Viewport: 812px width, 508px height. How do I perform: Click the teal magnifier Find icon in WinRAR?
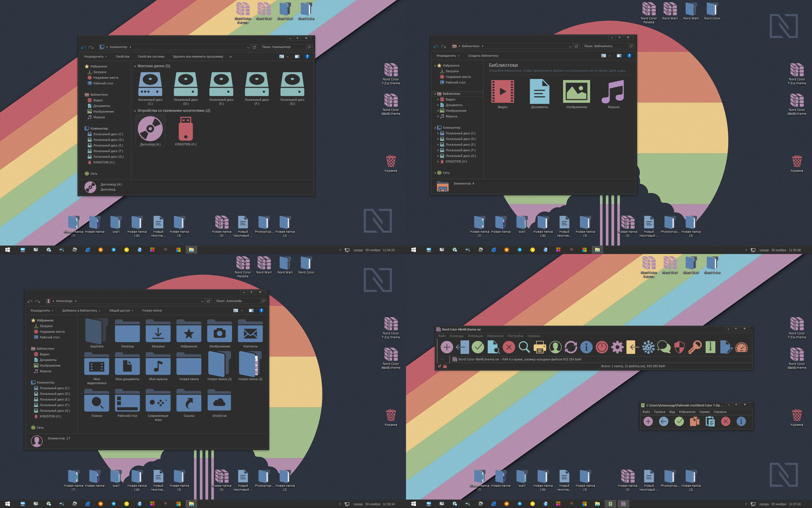coord(524,347)
